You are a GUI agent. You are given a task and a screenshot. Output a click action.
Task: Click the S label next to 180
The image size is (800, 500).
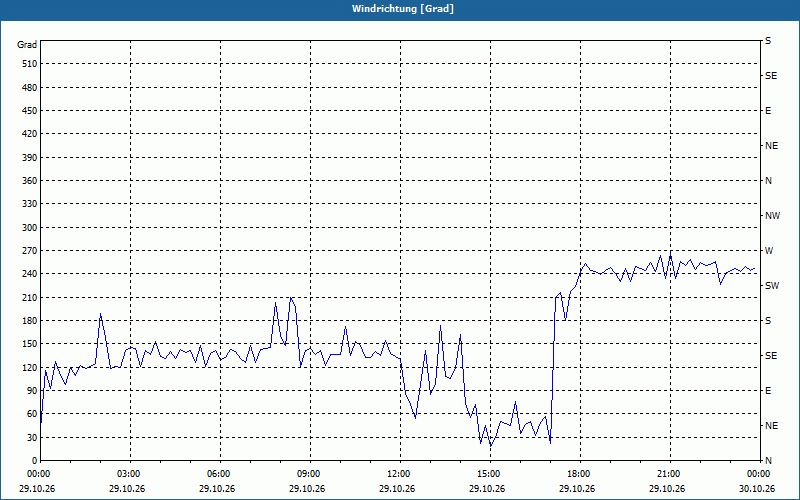768,321
